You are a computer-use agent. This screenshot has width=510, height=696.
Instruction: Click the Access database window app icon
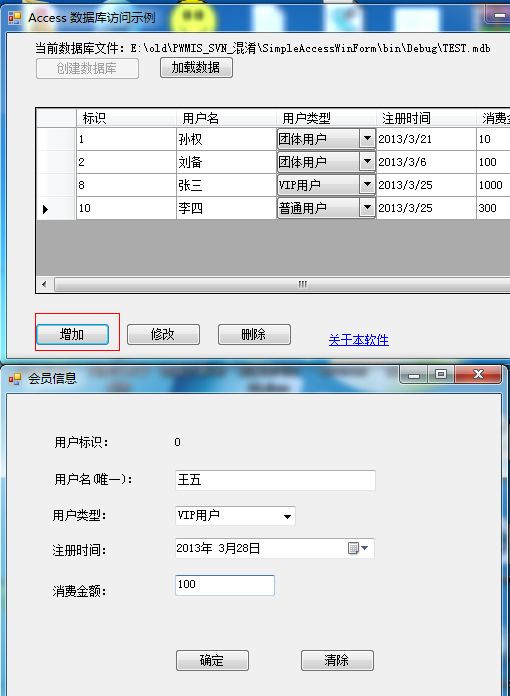[15, 18]
